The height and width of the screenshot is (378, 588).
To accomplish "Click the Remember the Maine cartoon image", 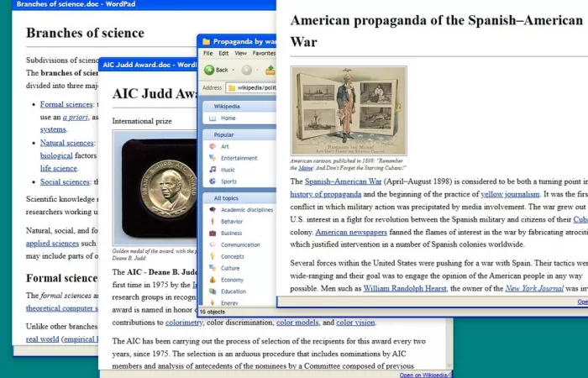I will (x=349, y=111).
